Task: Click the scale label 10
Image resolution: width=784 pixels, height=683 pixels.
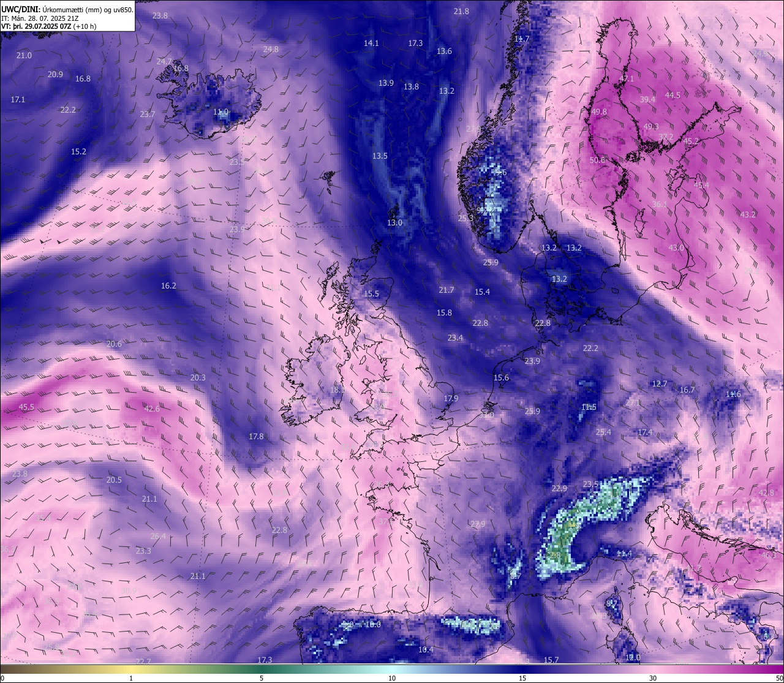Action: [392, 678]
